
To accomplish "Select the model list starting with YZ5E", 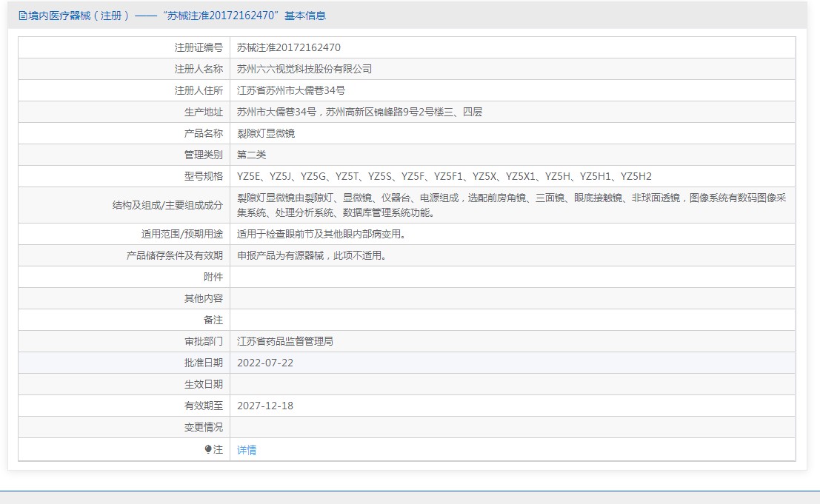I will pos(444,176).
